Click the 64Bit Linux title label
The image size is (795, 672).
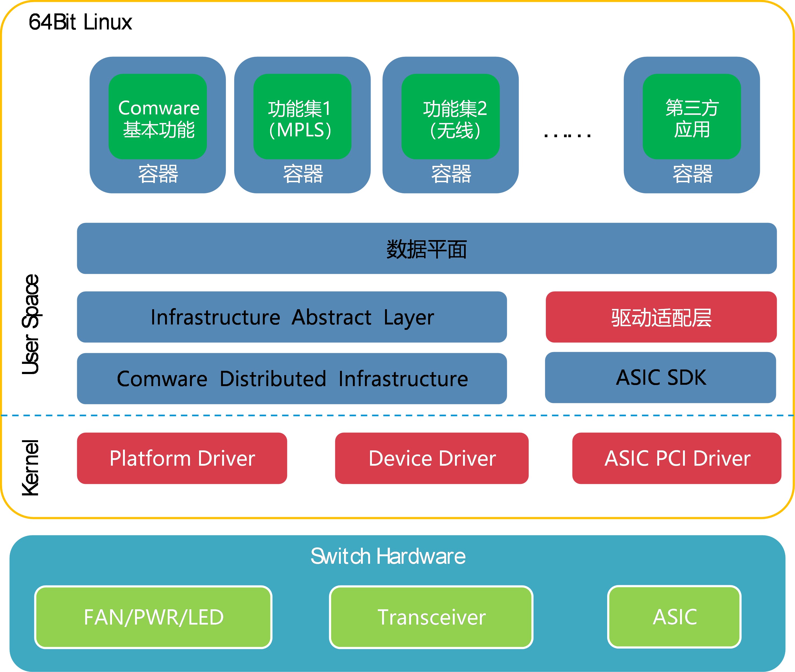pyautogui.click(x=80, y=22)
